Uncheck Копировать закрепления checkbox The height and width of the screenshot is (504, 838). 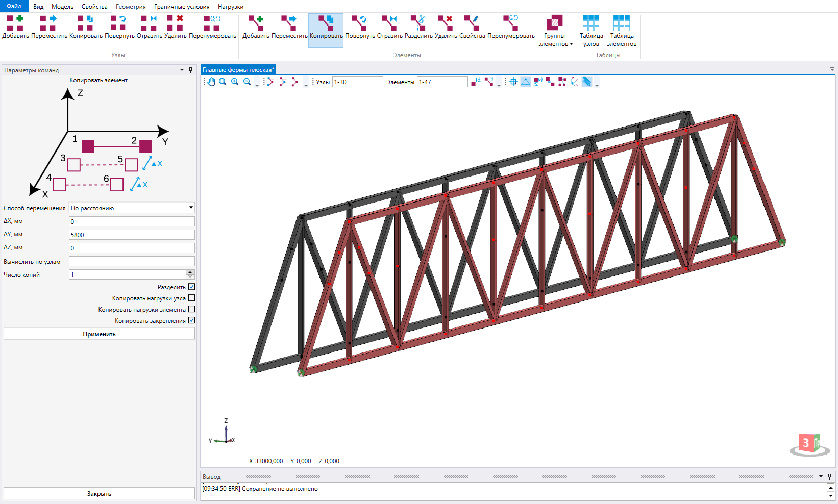pos(192,320)
